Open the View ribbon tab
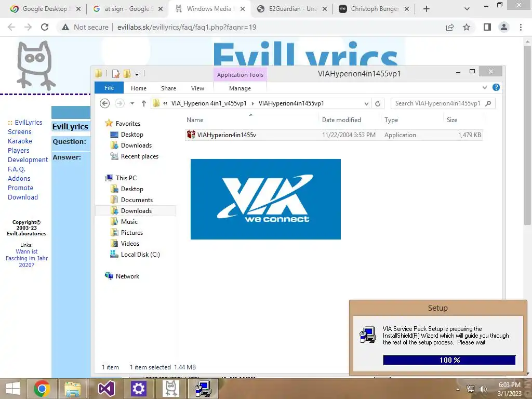The image size is (532, 399). (197, 88)
